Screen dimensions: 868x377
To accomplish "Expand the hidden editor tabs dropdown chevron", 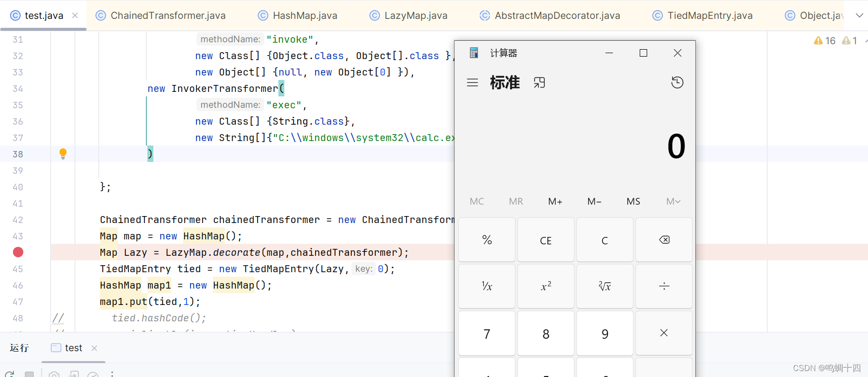I will pos(859,15).
